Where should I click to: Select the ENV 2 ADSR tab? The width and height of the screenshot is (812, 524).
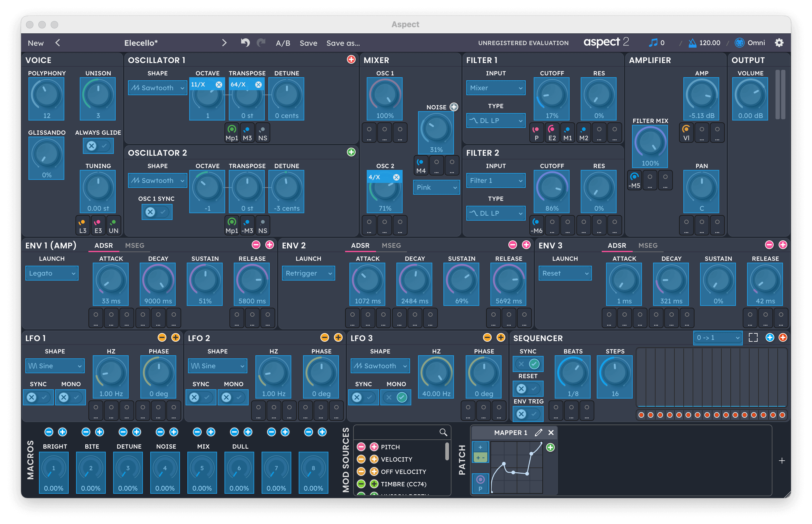coord(360,245)
